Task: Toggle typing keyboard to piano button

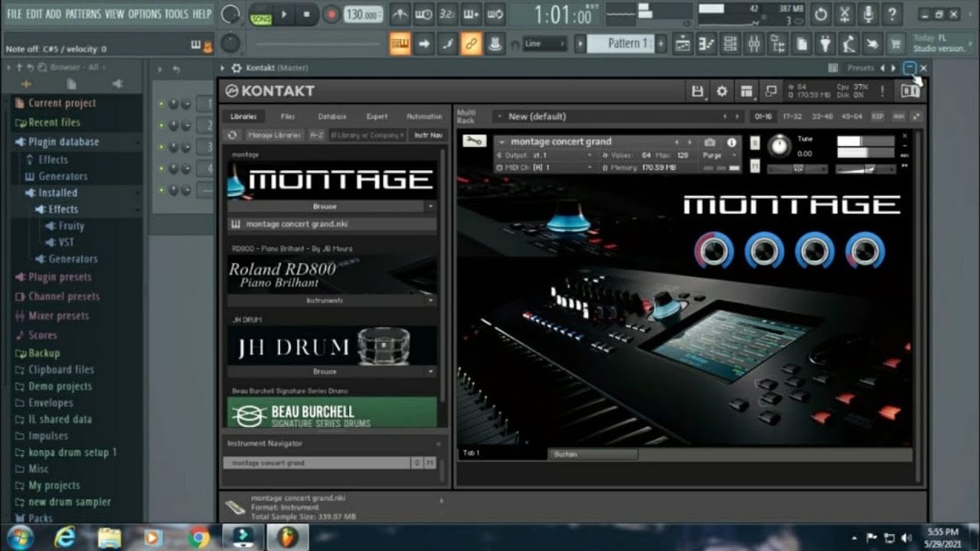Action: [400, 44]
